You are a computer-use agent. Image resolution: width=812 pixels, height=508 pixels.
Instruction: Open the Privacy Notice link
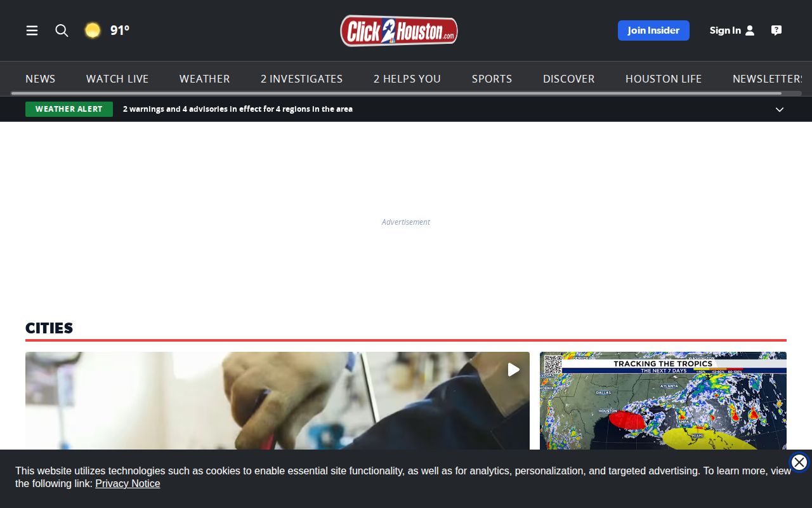point(128,484)
